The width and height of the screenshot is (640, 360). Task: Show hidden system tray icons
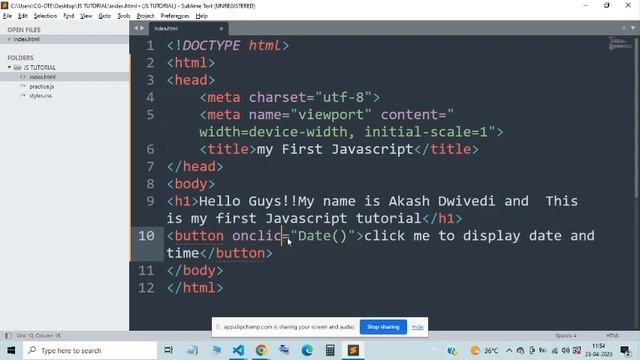[x=509, y=351]
